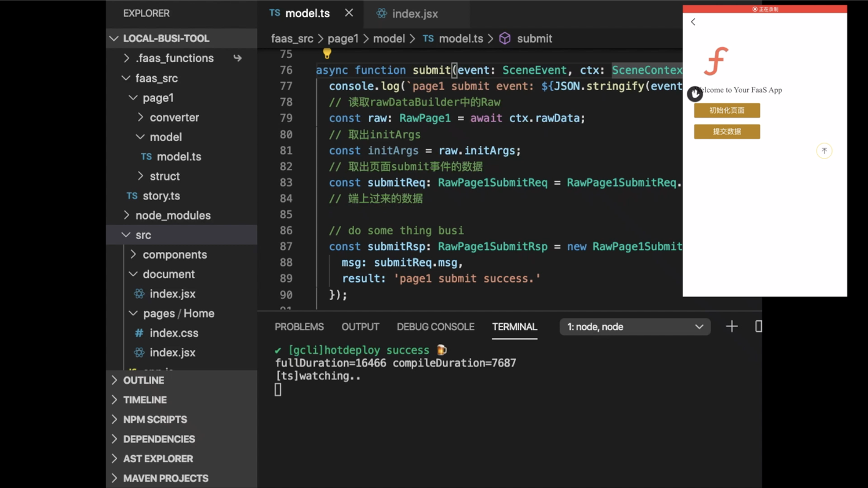
Task: Click the lightbulb code action icon
Action: click(327, 54)
